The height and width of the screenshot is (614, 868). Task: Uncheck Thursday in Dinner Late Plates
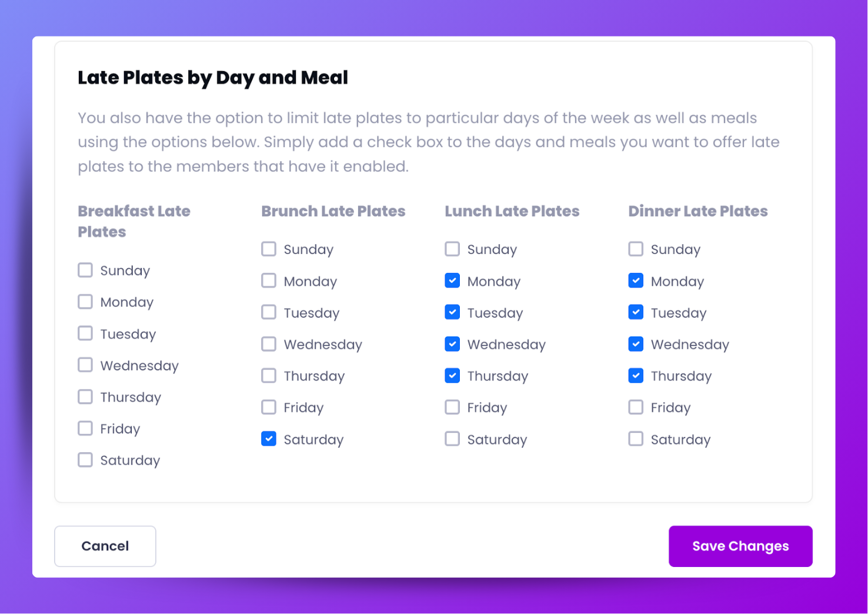636,375
